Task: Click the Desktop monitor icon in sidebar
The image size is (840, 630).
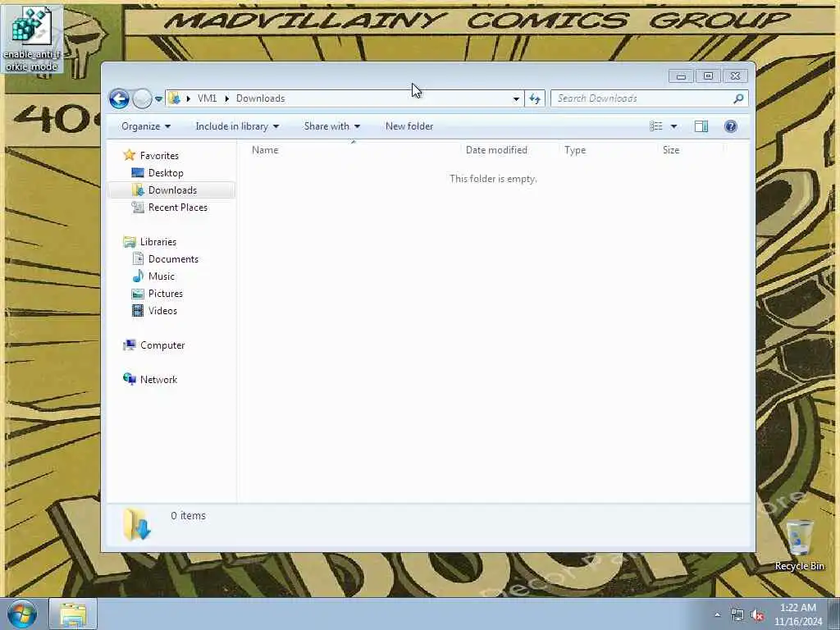Action: point(138,173)
